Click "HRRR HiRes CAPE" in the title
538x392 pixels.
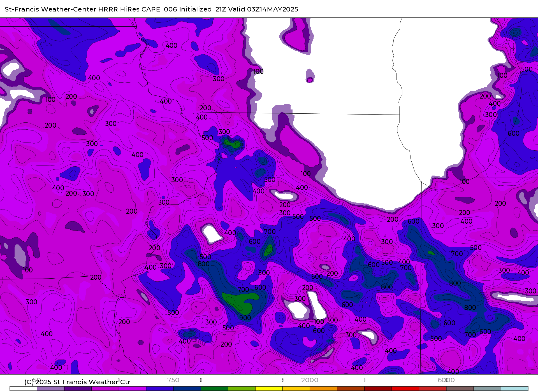point(129,9)
